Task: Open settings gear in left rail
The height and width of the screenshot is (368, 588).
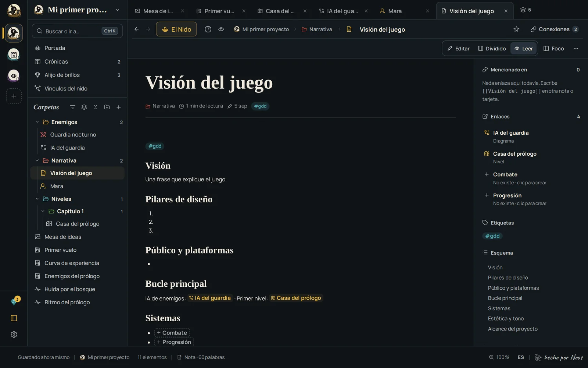Action: click(14, 335)
